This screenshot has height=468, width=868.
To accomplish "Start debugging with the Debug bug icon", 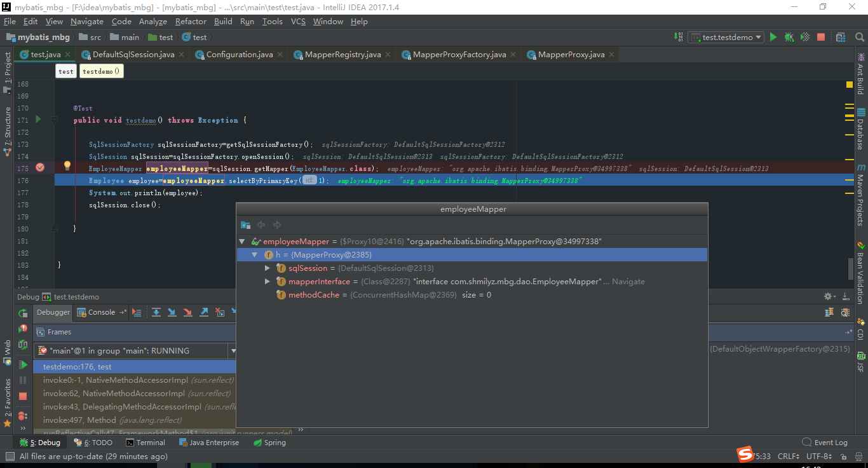I will (789, 37).
